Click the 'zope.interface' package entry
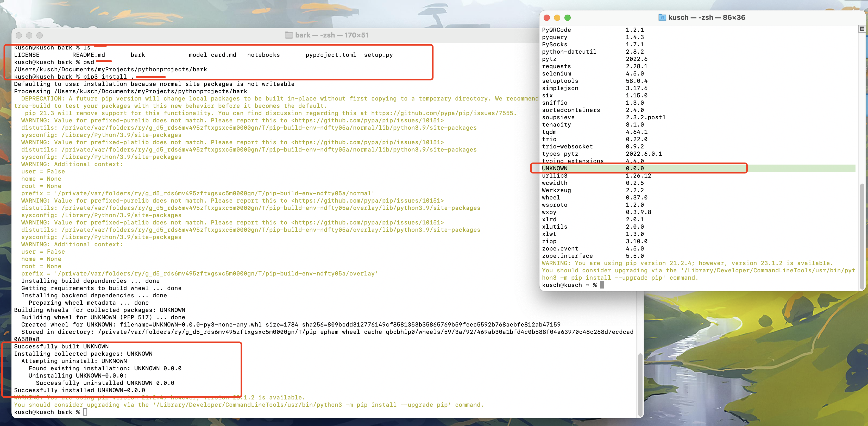This screenshot has height=426, width=868. tap(567, 256)
